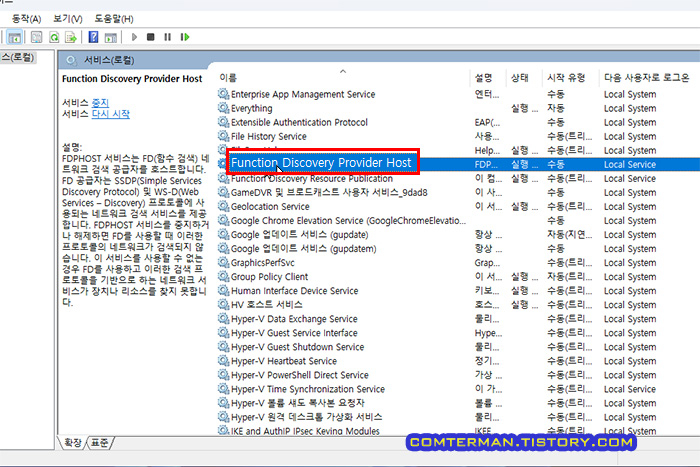This screenshot has width=700, height=467.
Task: Open the 동작(A) menu
Action: pyautogui.click(x=26, y=19)
